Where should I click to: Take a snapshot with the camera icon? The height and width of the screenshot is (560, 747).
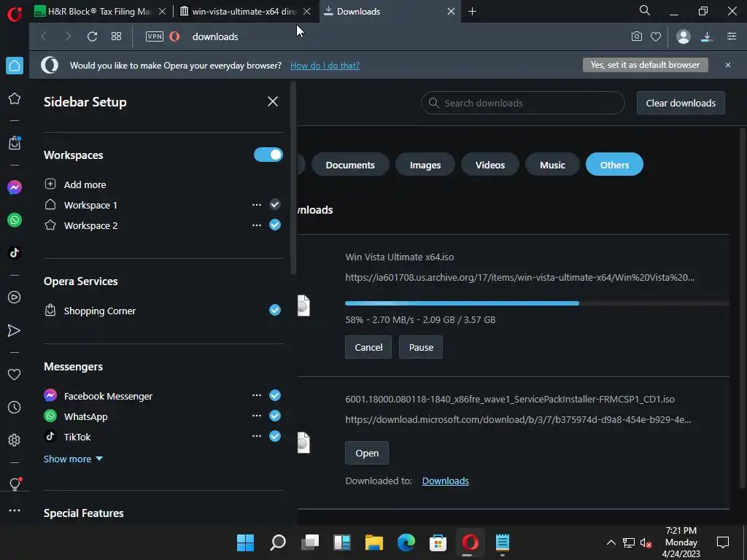(636, 36)
